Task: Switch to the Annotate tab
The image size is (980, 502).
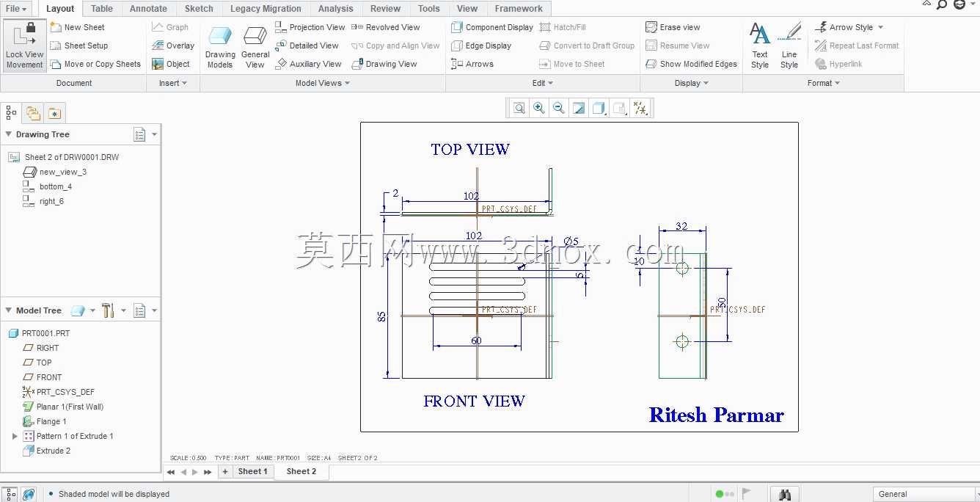Action: 148,9
